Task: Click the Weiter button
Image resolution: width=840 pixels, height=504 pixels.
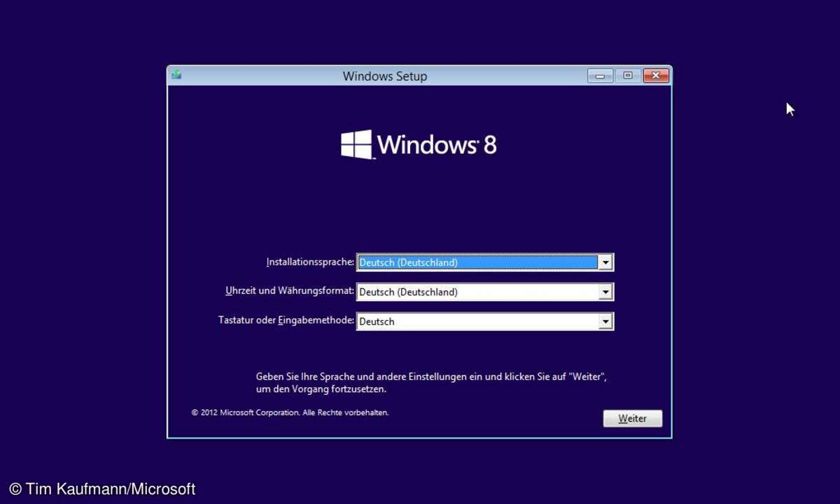Action: click(x=633, y=419)
